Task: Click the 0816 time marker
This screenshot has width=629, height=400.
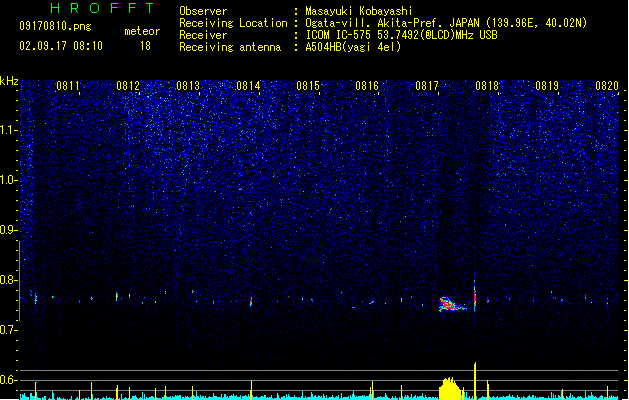Action: (367, 86)
